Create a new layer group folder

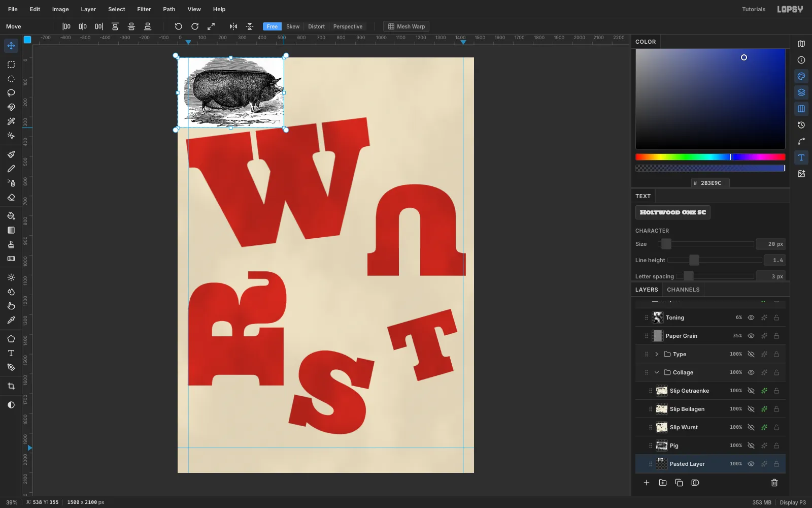[663, 483]
